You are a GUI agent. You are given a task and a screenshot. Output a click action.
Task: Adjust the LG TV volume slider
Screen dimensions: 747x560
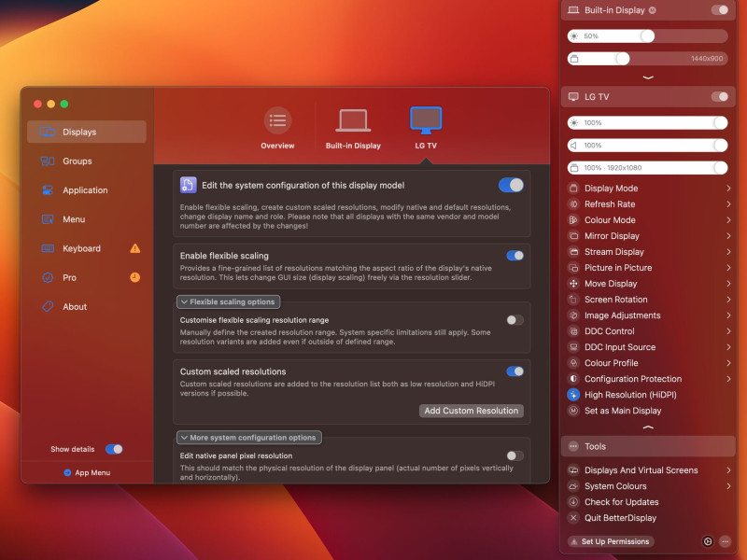[x=648, y=146]
